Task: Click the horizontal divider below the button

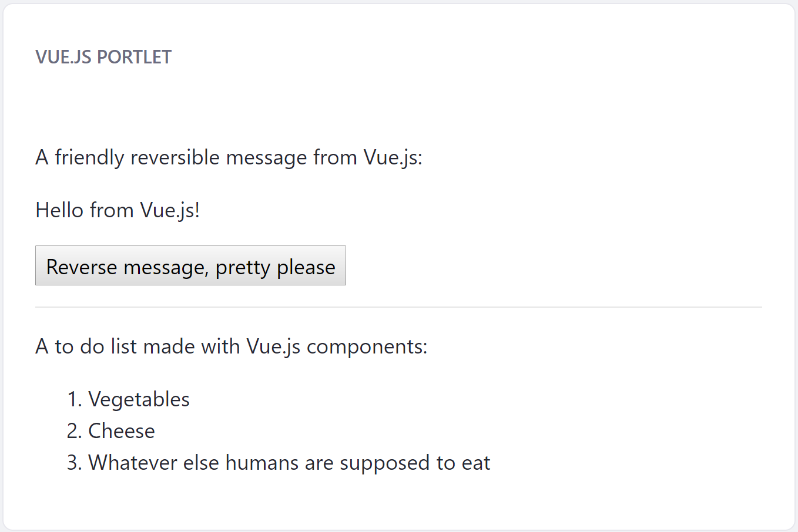Action: 398,307
